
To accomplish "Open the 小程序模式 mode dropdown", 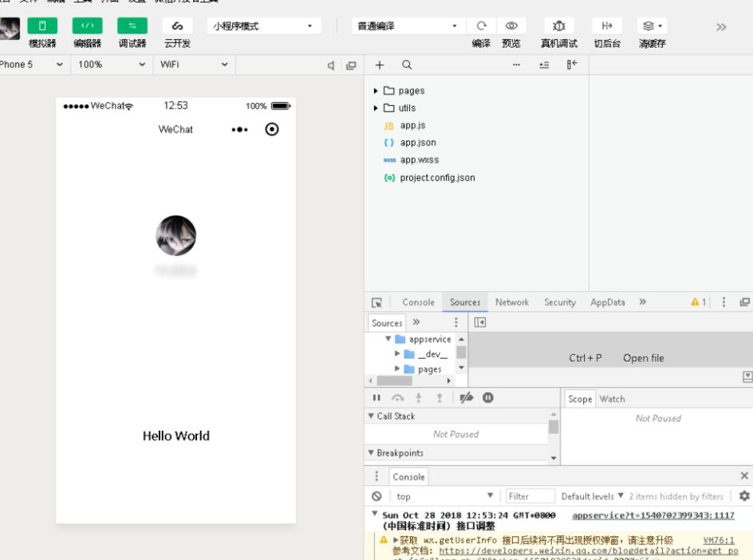I will point(262,26).
